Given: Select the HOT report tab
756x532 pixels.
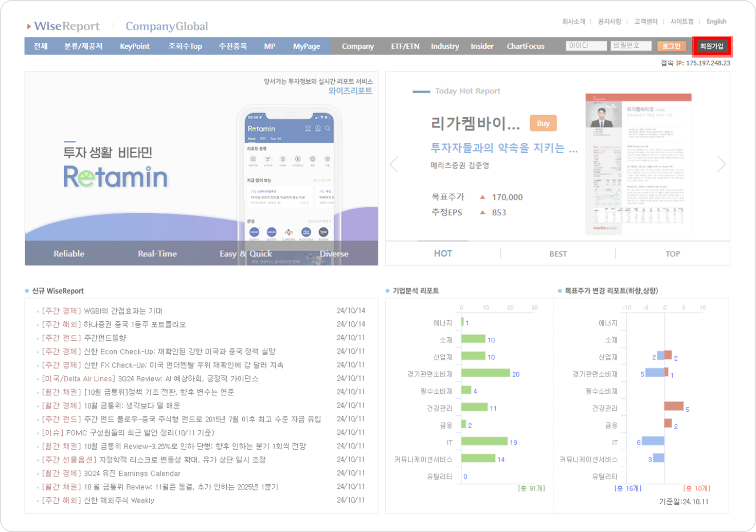Looking at the screenshot, I should point(443,253).
